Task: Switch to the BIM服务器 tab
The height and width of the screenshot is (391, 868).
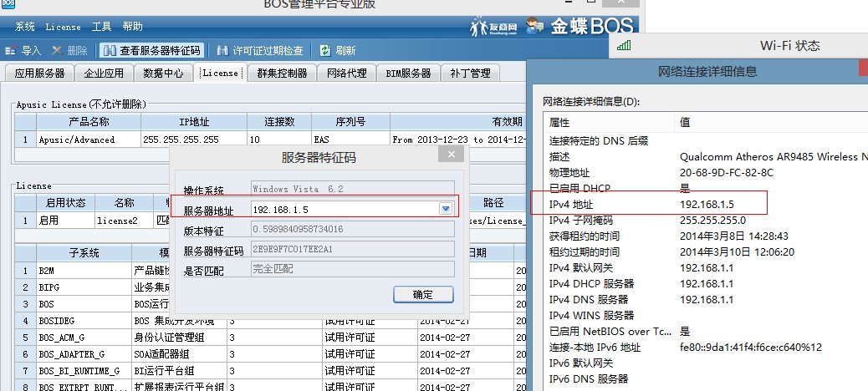Action: (x=409, y=73)
